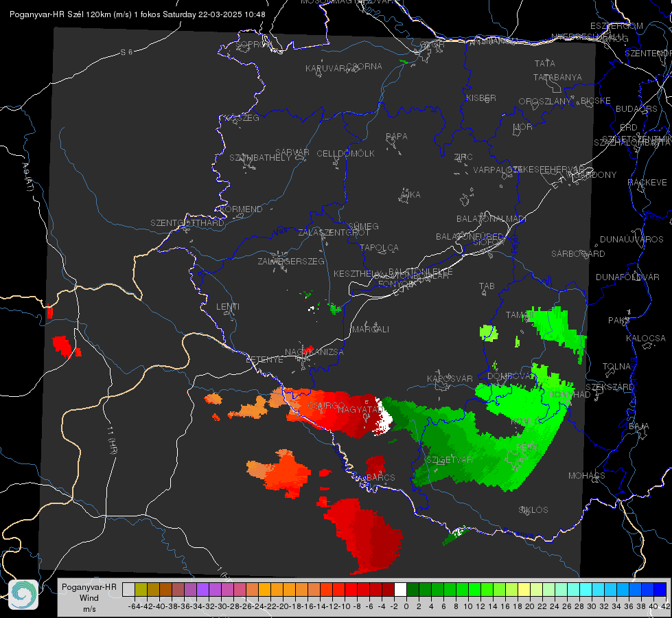Click the SARBOGARD label
This screenshot has width=672, height=618.
coord(578,254)
